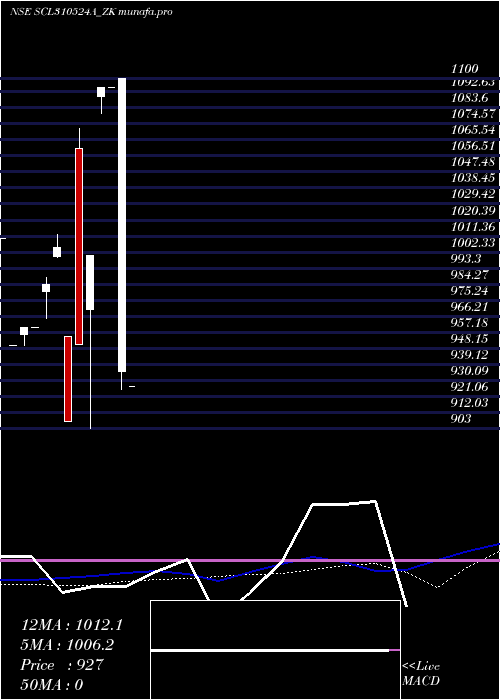Click the pink horizontal MACD baseline
This screenshot has width=500, height=700.
(250, 560)
